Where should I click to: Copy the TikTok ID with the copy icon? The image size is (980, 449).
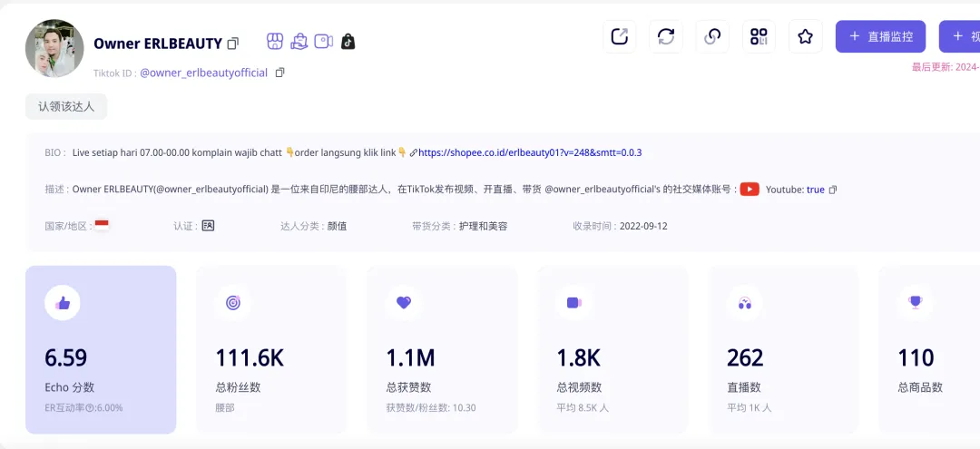pyautogui.click(x=279, y=73)
